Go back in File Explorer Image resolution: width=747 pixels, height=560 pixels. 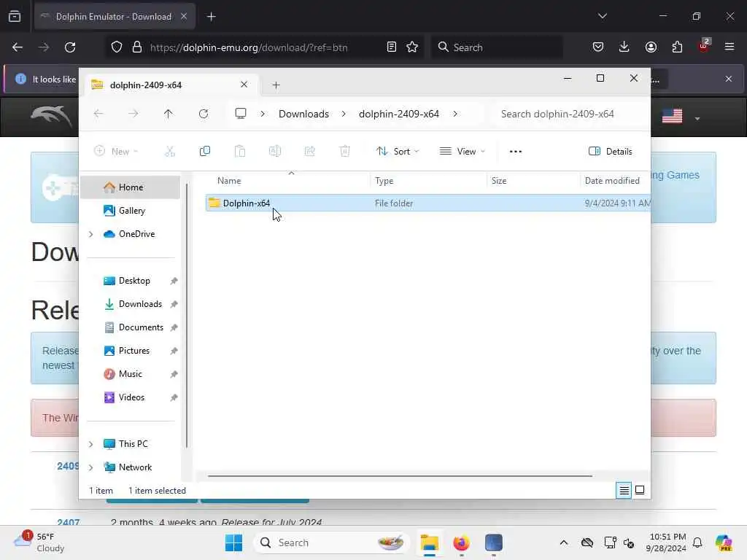(x=98, y=114)
